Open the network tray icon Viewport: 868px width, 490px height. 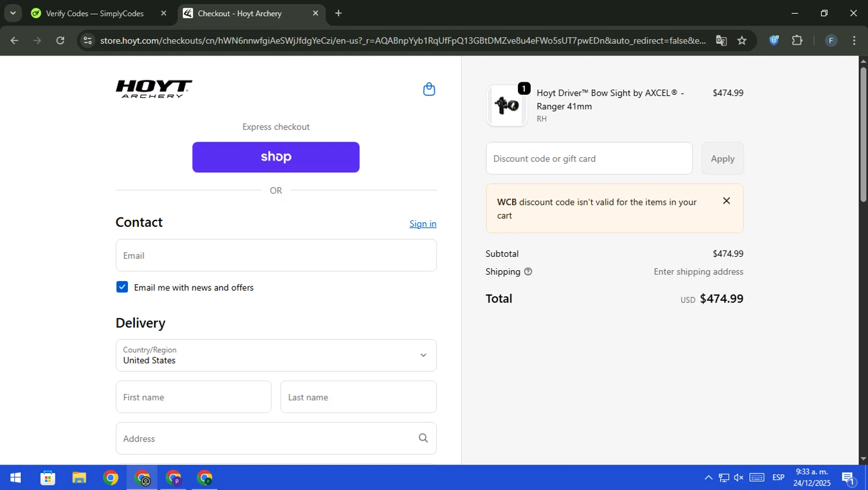click(724, 478)
